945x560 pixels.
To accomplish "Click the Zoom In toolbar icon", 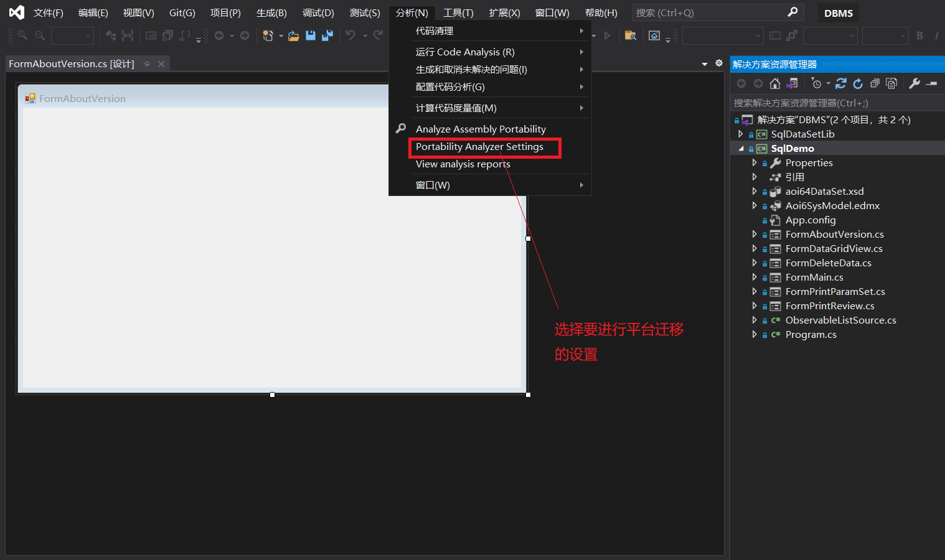I will tap(22, 35).
